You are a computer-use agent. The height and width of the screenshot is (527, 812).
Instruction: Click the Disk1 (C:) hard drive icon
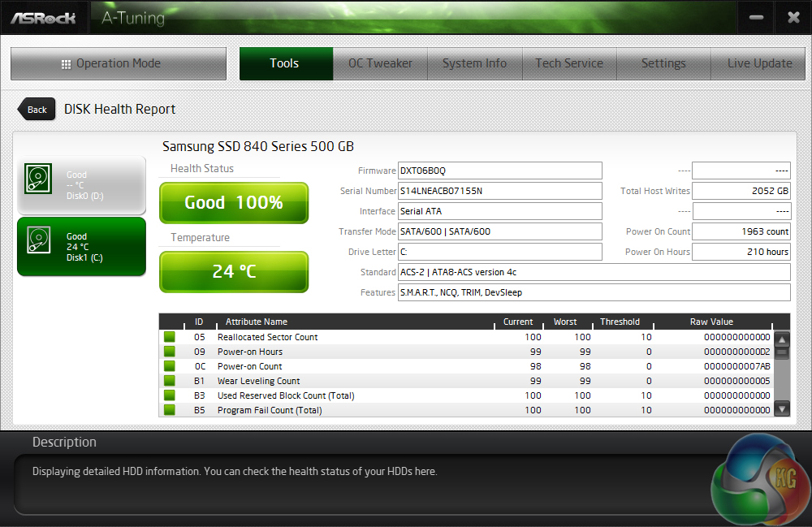39,240
